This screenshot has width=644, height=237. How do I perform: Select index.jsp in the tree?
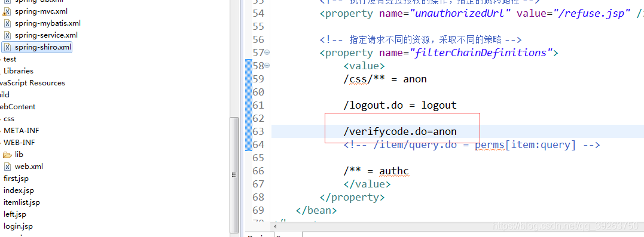19,190
